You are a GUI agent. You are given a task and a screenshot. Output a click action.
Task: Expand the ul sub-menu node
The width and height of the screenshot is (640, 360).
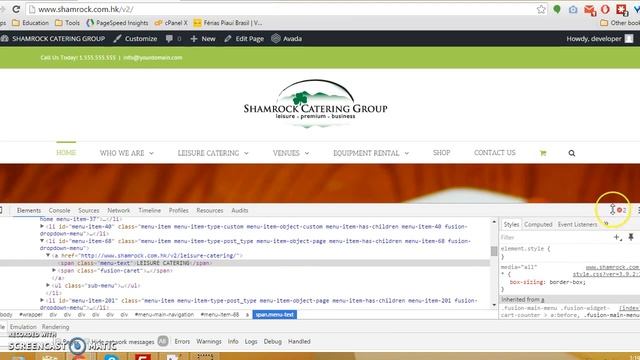[48, 285]
